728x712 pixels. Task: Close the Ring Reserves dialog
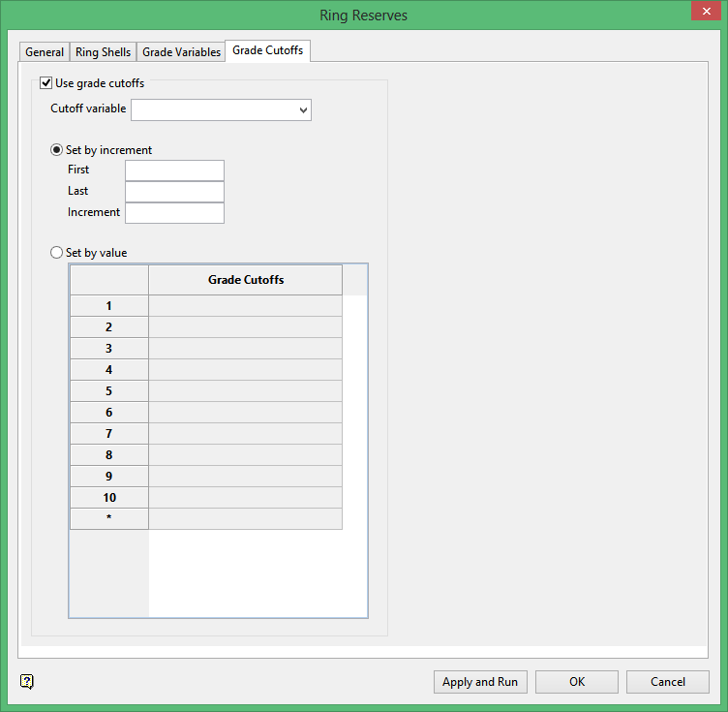pos(706,12)
